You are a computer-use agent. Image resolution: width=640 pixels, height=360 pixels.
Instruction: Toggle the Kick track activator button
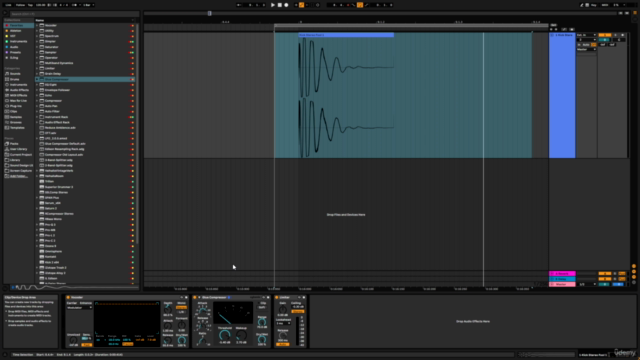(x=604, y=35)
